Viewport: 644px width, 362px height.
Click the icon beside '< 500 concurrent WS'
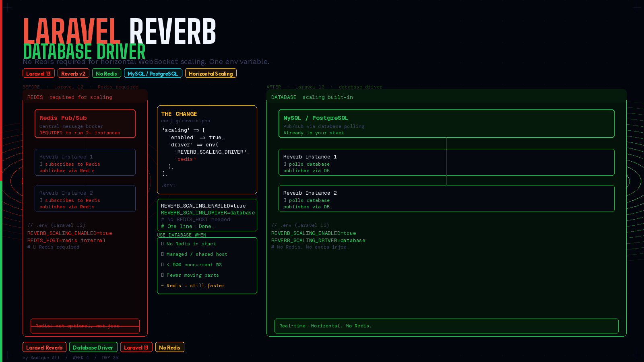coord(163,265)
